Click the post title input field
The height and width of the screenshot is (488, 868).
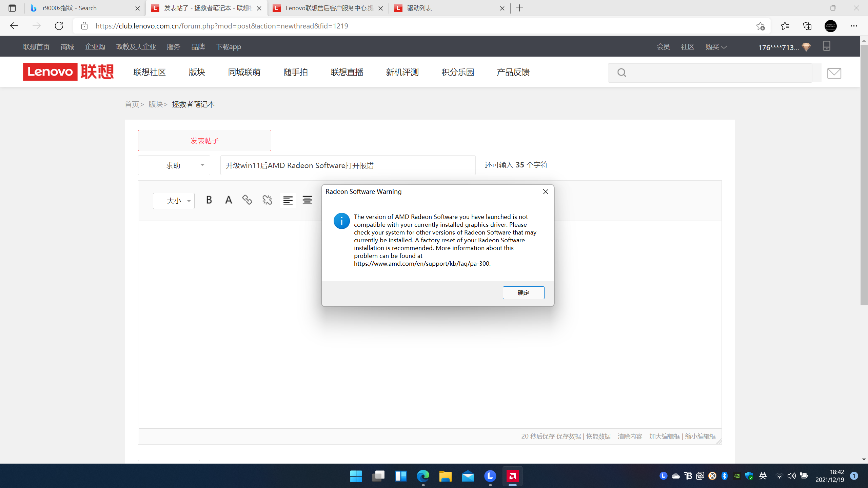coord(348,165)
